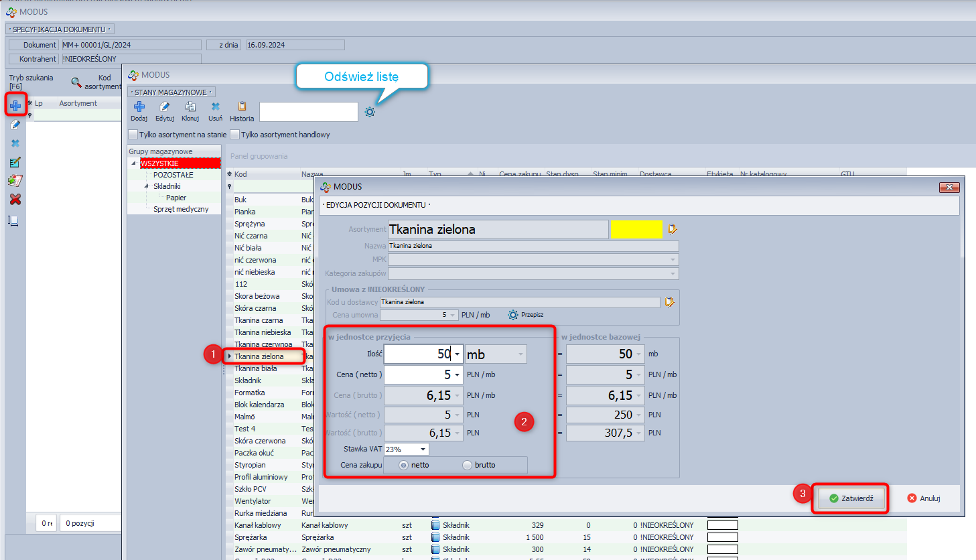Click the Anuluj button
The width and height of the screenshot is (976, 560).
click(924, 498)
